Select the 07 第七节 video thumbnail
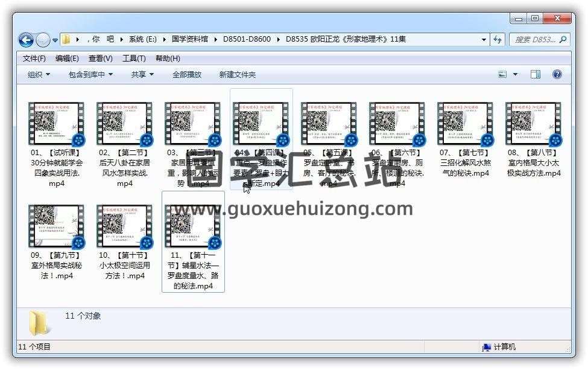The height and width of the screenshot is (370, 588). click(466, 124)
